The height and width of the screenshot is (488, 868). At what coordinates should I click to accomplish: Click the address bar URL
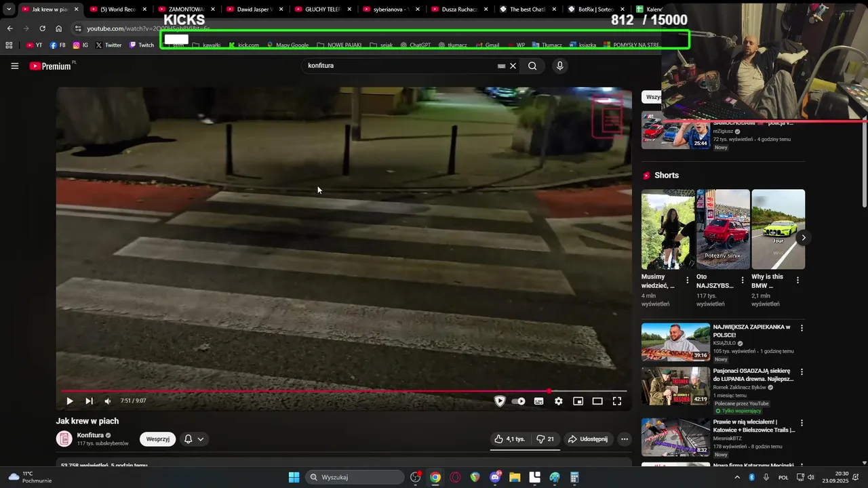(148, 28)
